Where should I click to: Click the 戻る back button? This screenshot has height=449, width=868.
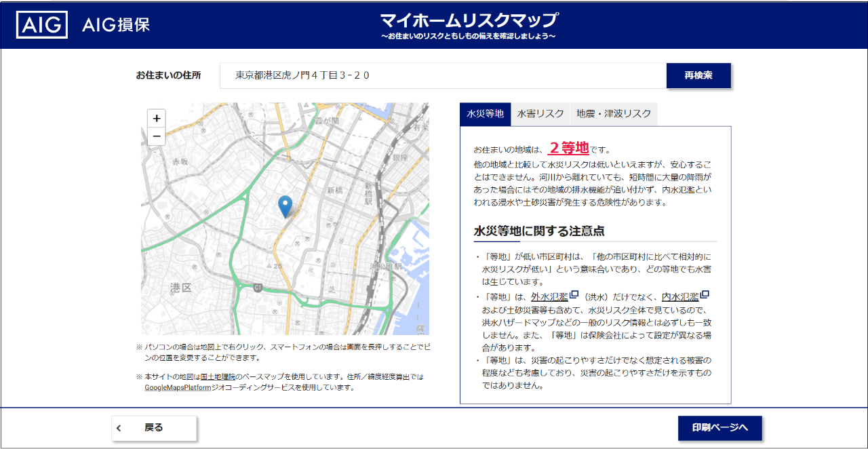154,428
